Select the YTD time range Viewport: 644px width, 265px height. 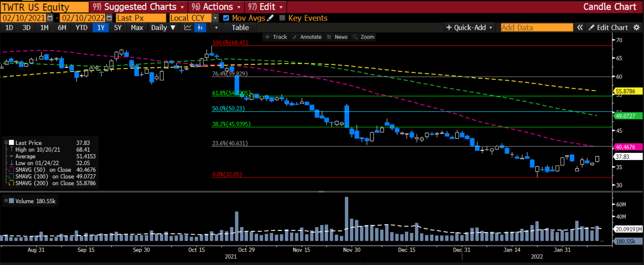point(82,28)
